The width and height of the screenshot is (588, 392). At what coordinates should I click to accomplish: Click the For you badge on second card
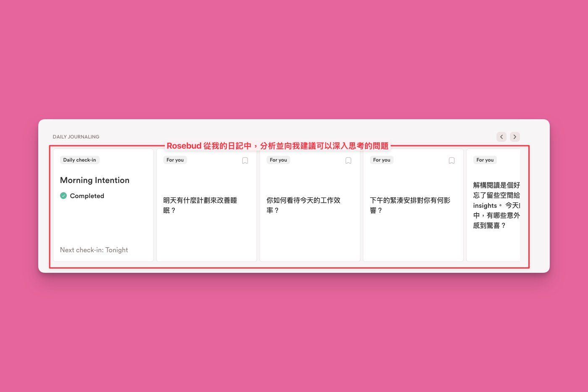[x=175, y=160]
